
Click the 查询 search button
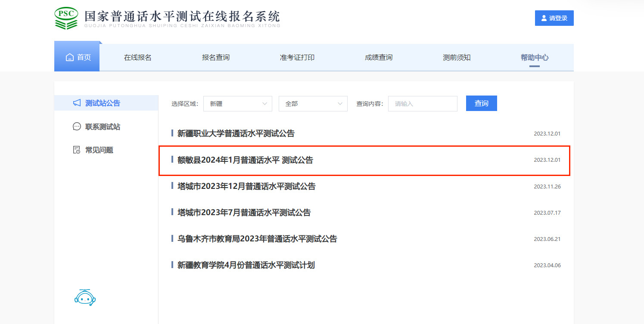[x=482, y=103]
